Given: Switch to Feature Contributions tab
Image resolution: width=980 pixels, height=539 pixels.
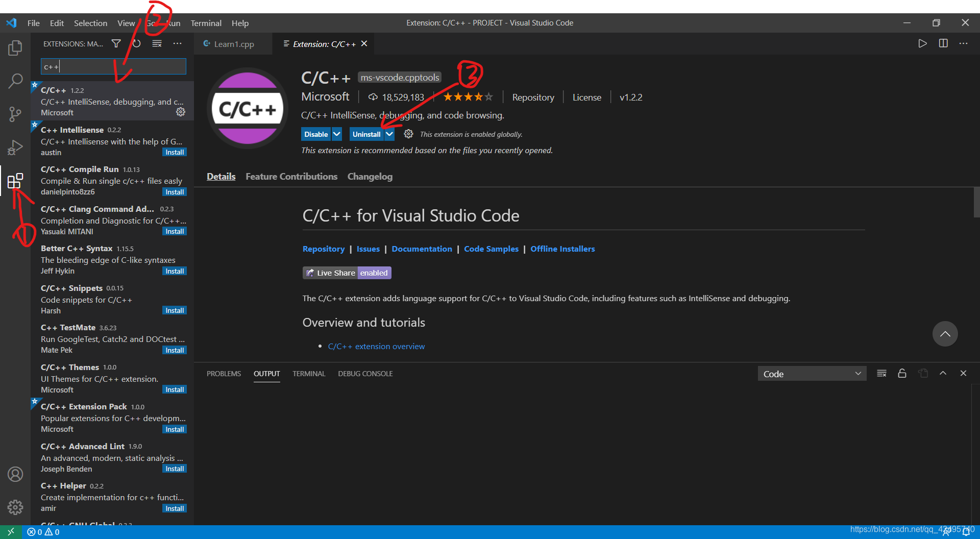Looking at the screenshot, I should point(291,176).
